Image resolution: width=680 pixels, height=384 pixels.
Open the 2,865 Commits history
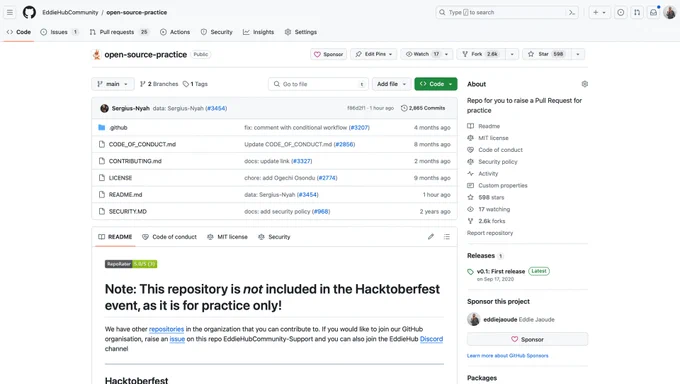[x=423, y=108]
